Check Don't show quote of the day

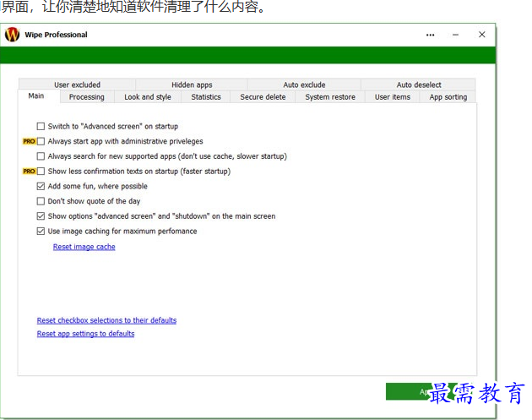(41, 201)
